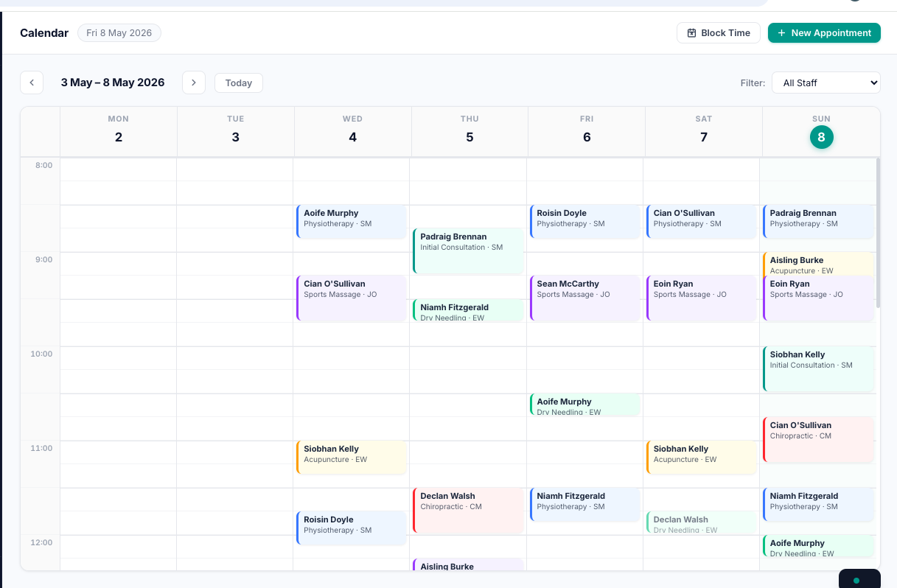Click the Fri 8 May 2026 date badge
897x588 pixels.
click(x=119, y=33)
